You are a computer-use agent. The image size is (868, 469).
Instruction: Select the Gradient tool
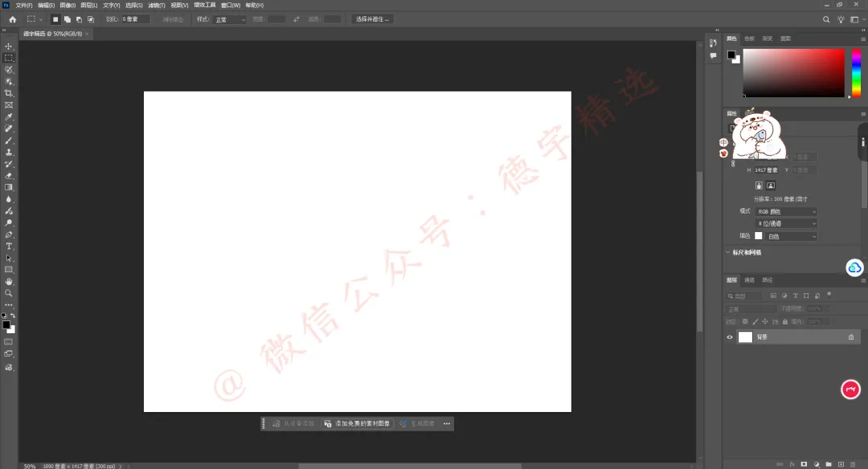tap(9, 187)
